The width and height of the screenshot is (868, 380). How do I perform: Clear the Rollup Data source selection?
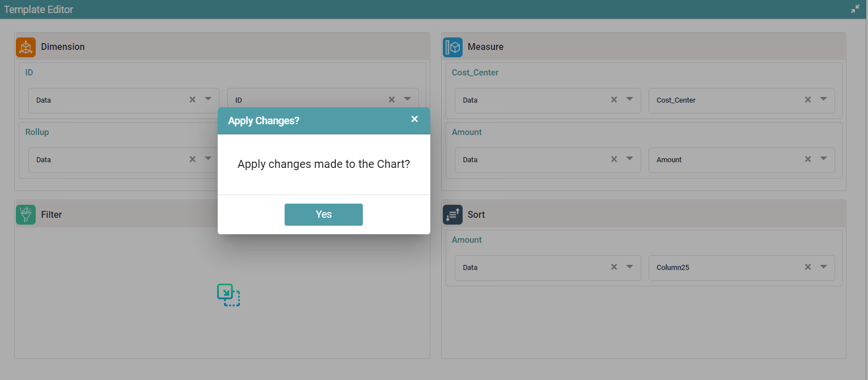click(192, 159)
